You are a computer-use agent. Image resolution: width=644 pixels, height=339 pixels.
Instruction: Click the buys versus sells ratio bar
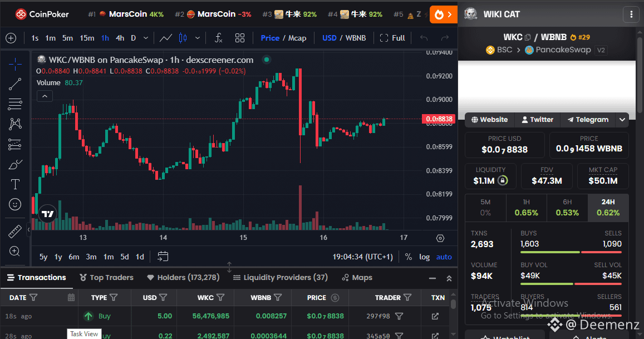pos(571,252)
